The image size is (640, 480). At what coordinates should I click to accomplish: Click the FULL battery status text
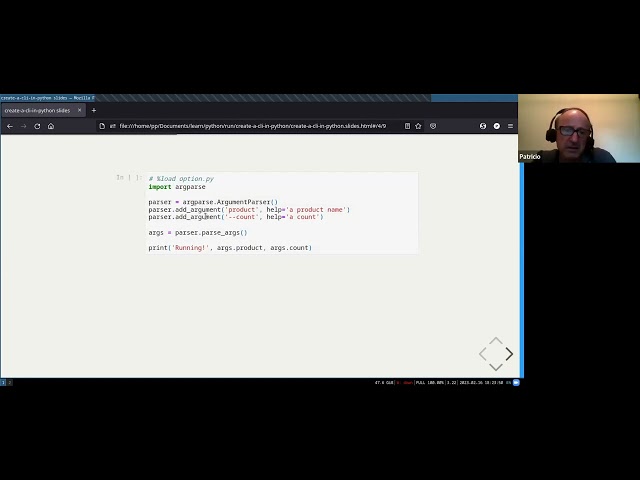(x=429, y=382)
